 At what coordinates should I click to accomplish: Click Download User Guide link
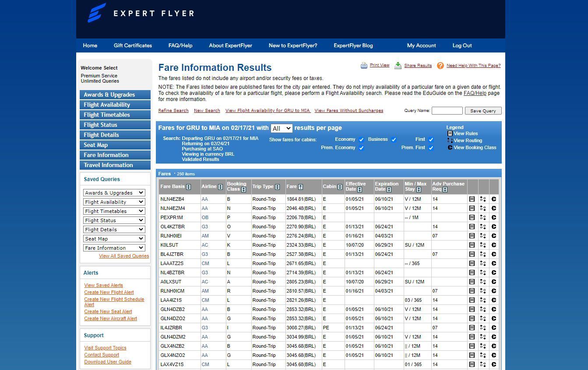pos(108,362)
